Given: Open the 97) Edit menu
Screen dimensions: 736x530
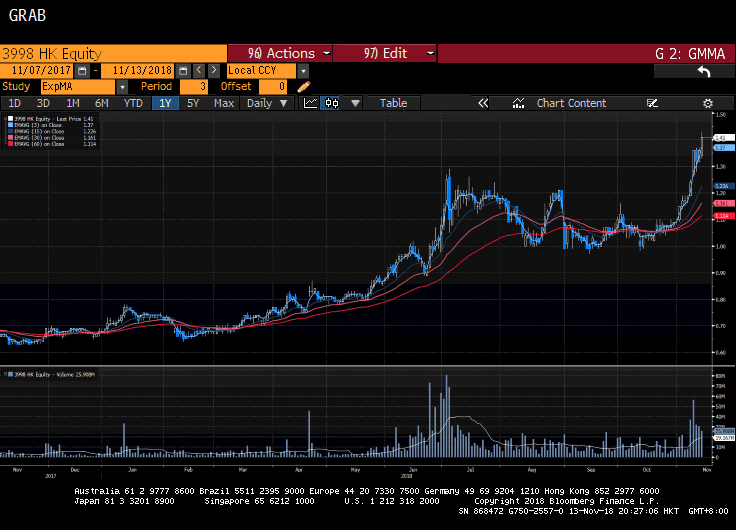Looking at the screenshot, I should click(384, 53).
